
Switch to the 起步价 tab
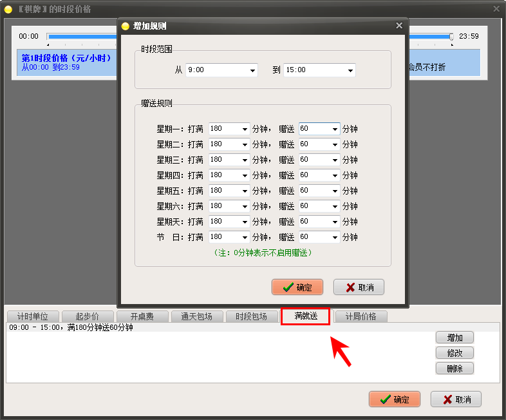[88, 316]
